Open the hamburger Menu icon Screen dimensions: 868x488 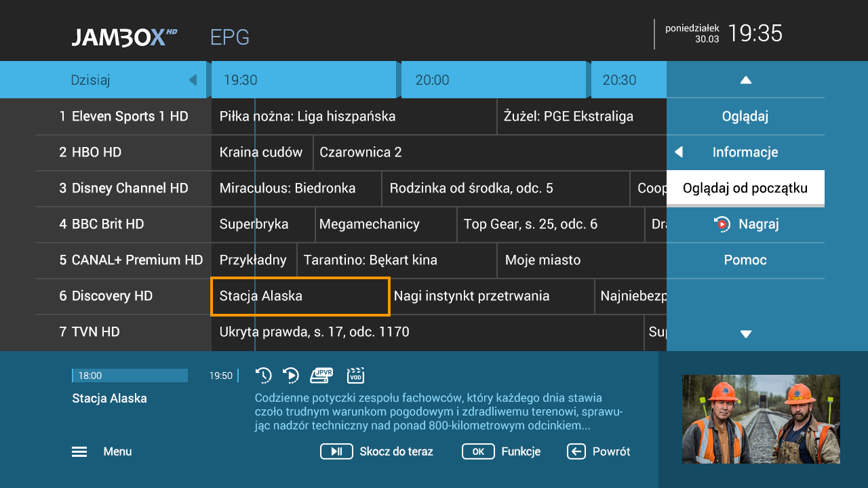[x=79, y=451]
